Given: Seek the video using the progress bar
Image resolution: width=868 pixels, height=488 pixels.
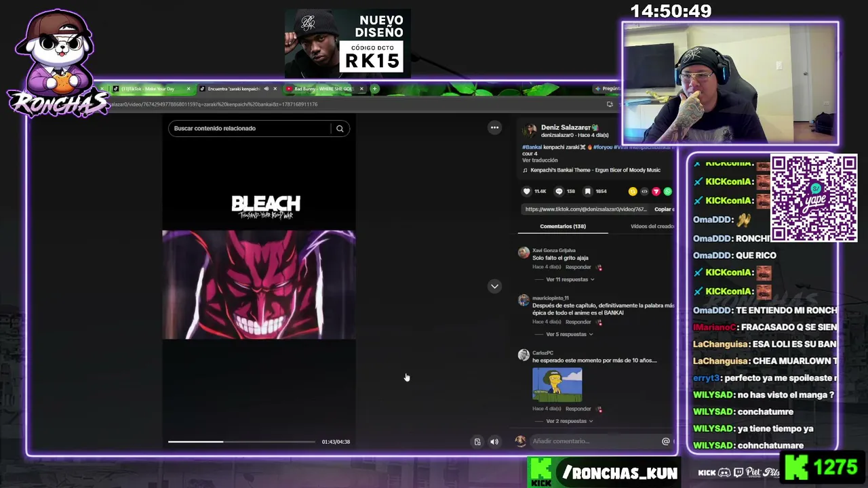Looking at the screenshot, I should coord(241,442).
